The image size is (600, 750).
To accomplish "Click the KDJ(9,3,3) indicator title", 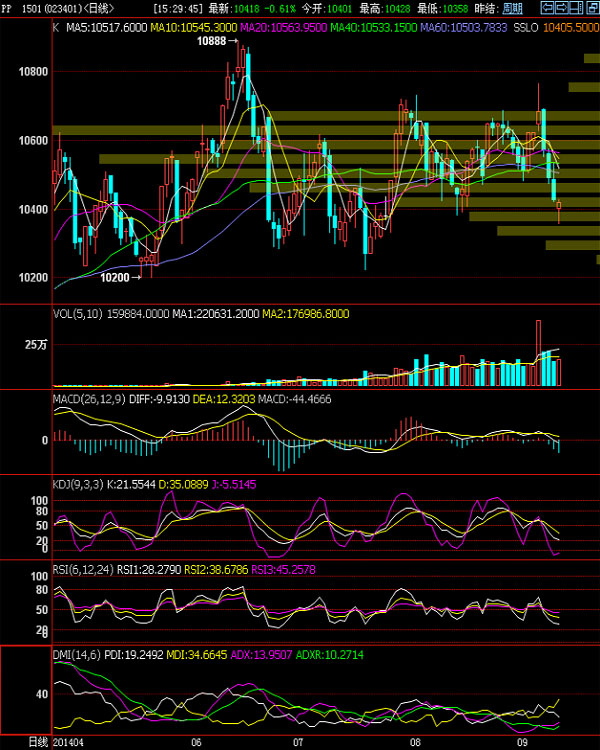I will pyautogui.click(x=78, y=485).
